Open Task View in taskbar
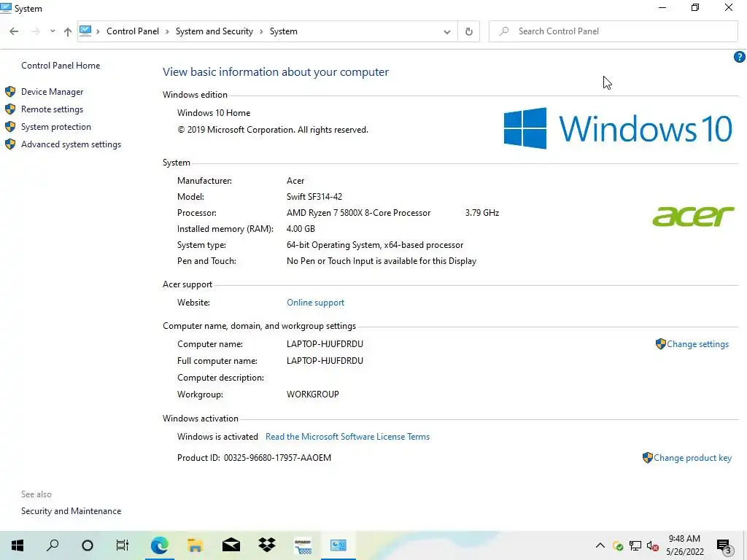 pyautogui.click(x=123, y=545)
